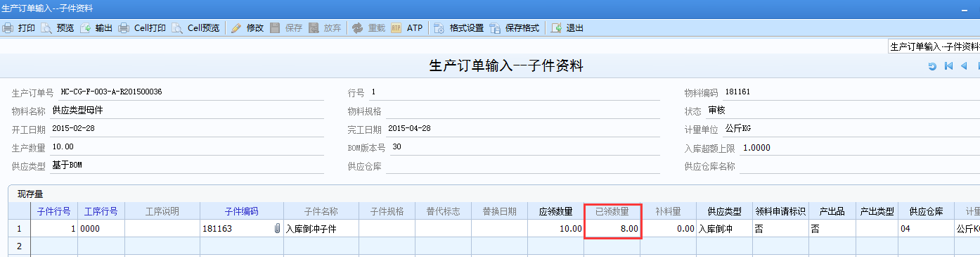Click the 重载 reload button

click(x=369, y=28)
